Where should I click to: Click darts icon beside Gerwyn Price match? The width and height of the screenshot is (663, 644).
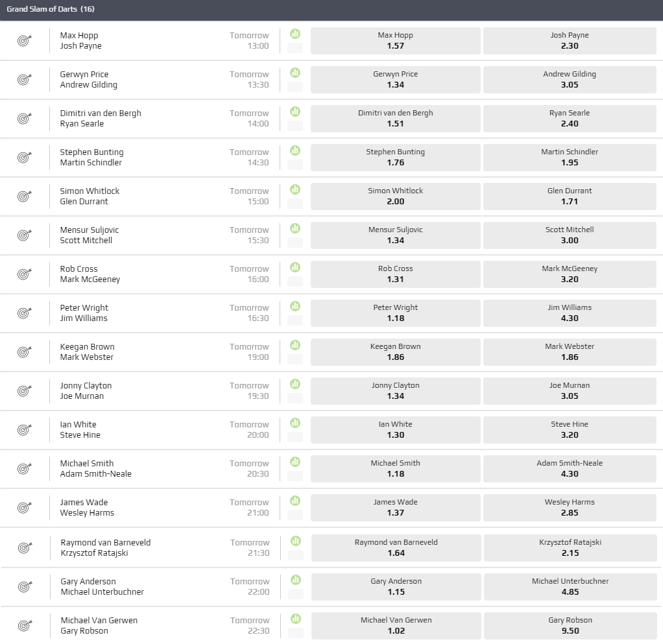click(25, 80)
